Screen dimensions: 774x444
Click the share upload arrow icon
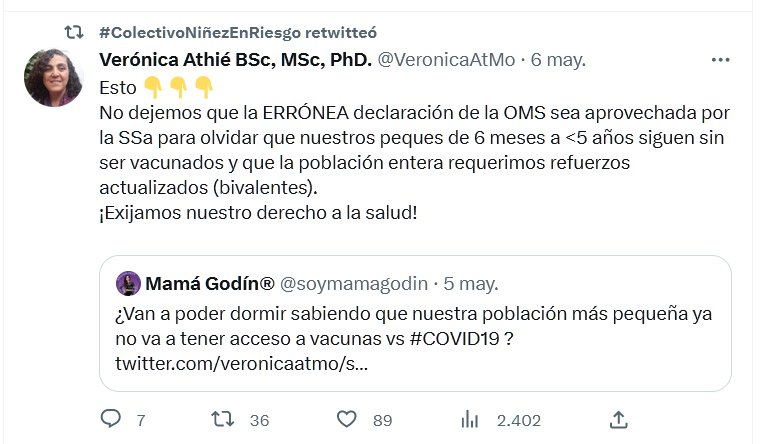point(619,420)
